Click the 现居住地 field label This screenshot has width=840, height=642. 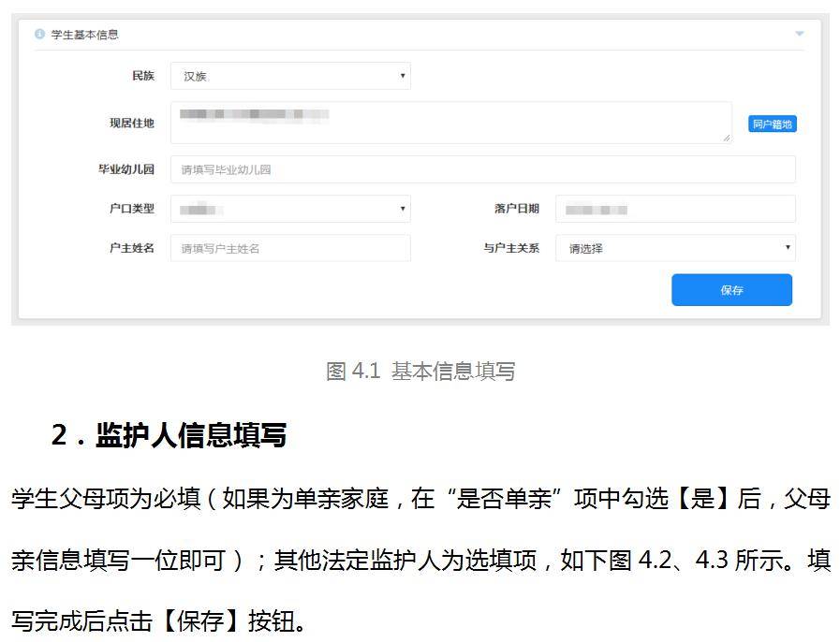point(131,123)
